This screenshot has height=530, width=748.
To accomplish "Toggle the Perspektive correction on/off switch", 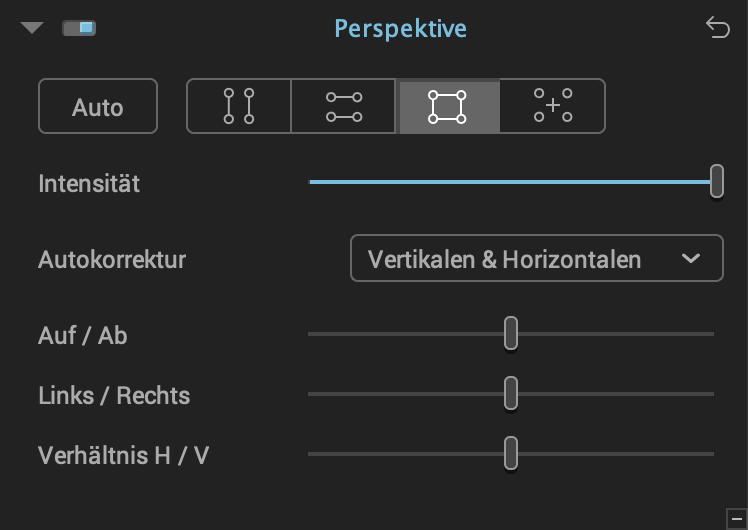I will [79, 28].
